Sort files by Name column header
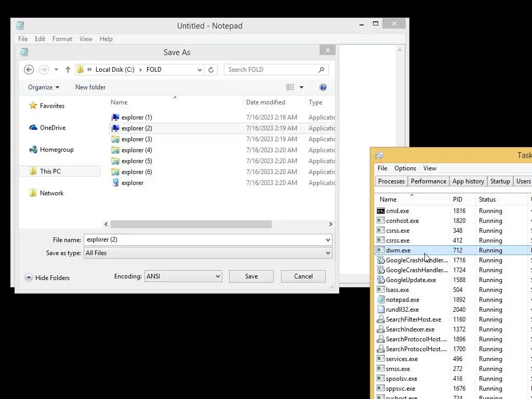Screen dimensions: 532x399 119,102
